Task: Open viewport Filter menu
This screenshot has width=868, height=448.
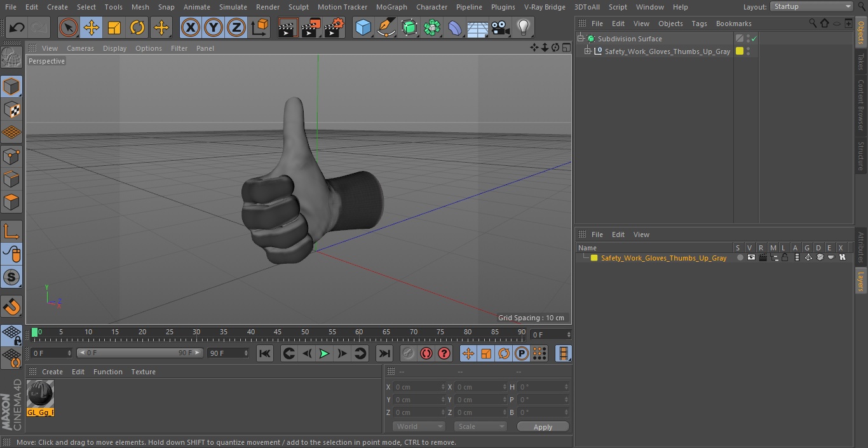Action: pos(179,48)
